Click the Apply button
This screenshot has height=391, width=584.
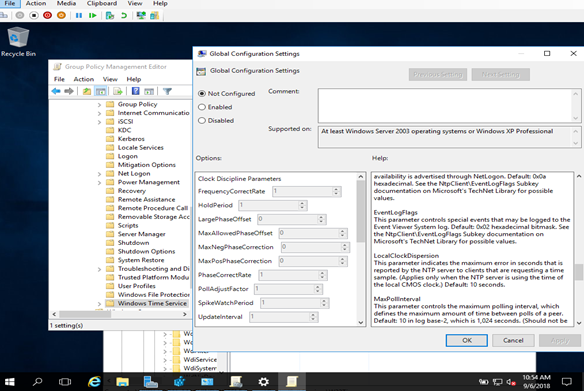560,340
